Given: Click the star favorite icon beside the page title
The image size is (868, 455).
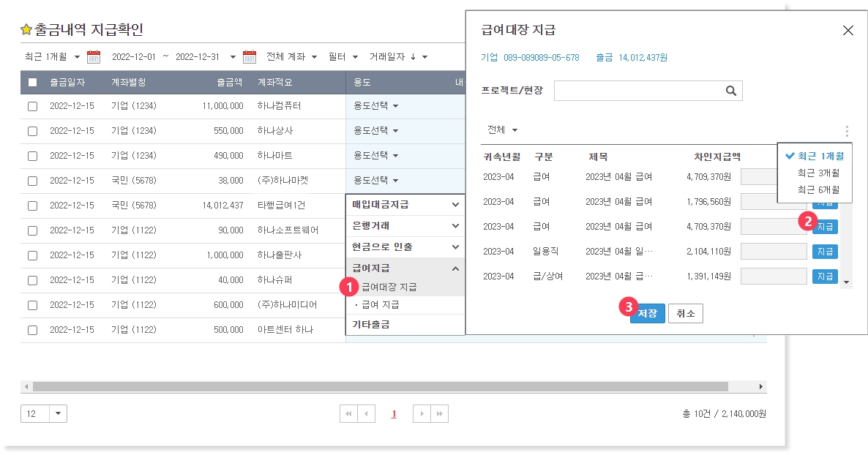Looking at the screenshot, I should (x=26, y=30).
